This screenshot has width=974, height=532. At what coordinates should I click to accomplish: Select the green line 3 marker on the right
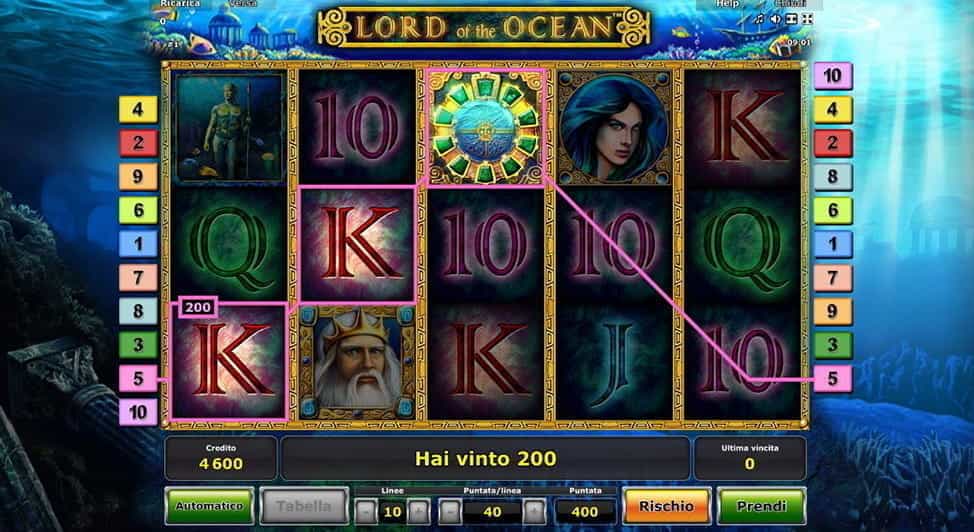(x=833, y=345)
